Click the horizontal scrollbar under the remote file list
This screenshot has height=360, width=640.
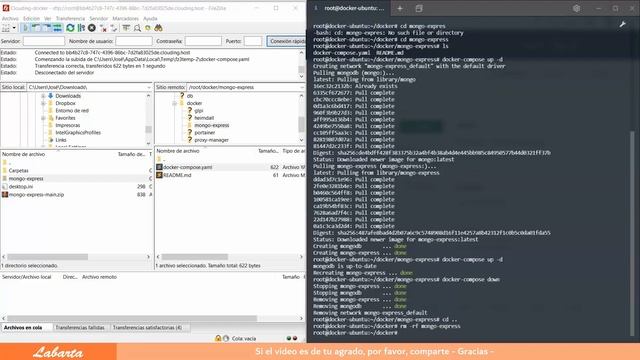[x=229, y=257]
